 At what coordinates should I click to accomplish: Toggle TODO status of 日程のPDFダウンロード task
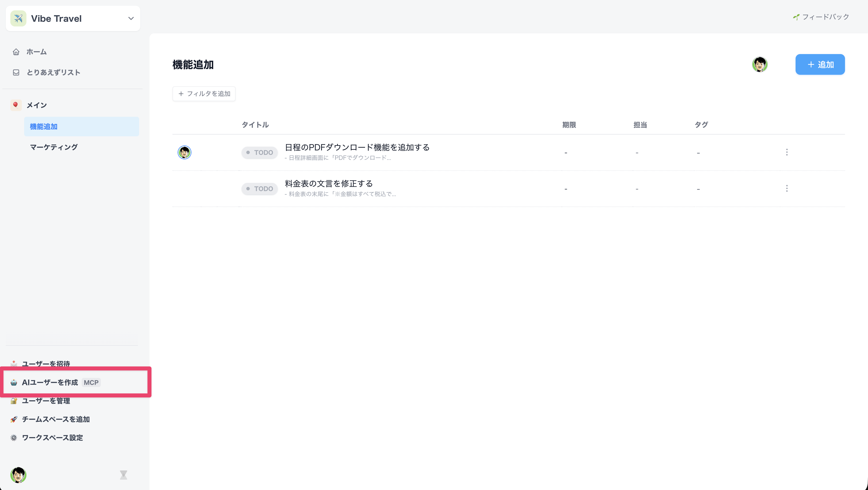point(260,152)
